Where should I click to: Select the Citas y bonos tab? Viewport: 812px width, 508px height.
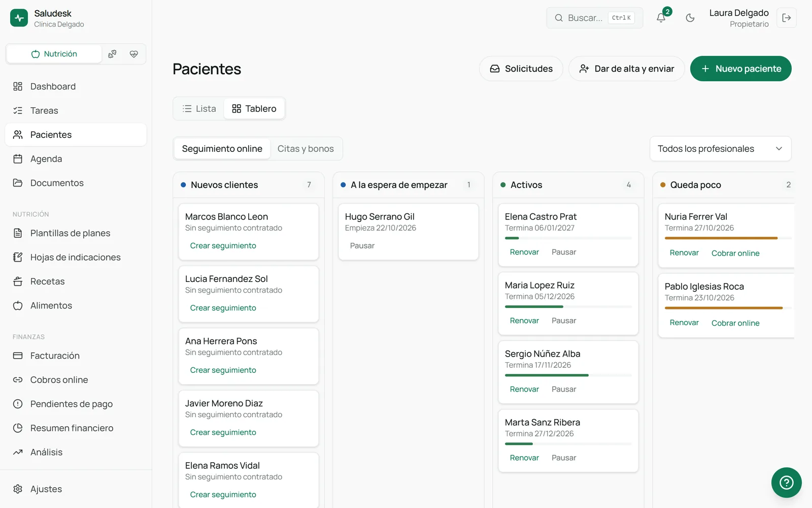point(306,149)
